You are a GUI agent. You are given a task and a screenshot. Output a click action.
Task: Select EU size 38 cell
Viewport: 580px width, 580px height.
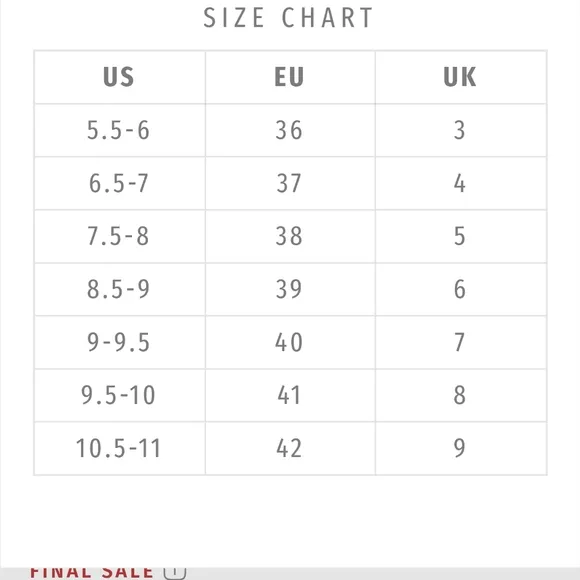[x=290, y=236]
